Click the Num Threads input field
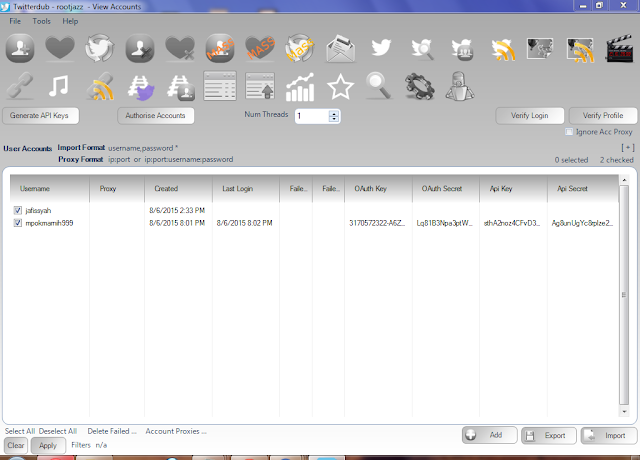Viewport: 640px width, 460px height. pos(312,116)
